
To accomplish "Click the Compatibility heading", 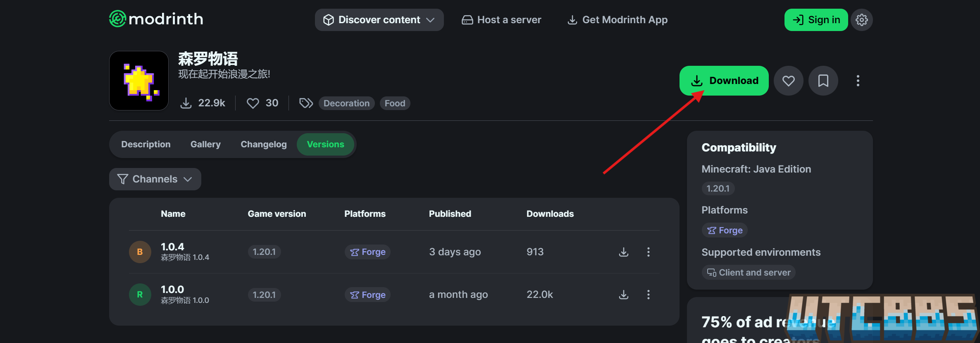I will coord(739,148).
